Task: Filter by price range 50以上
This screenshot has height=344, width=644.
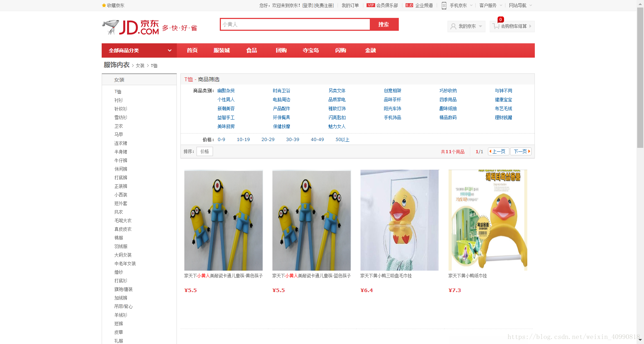Action: 342,140
